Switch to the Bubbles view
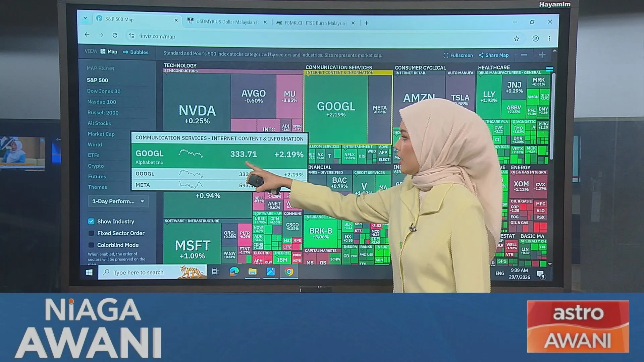This screenshot has height=362, width=644. 136,52
